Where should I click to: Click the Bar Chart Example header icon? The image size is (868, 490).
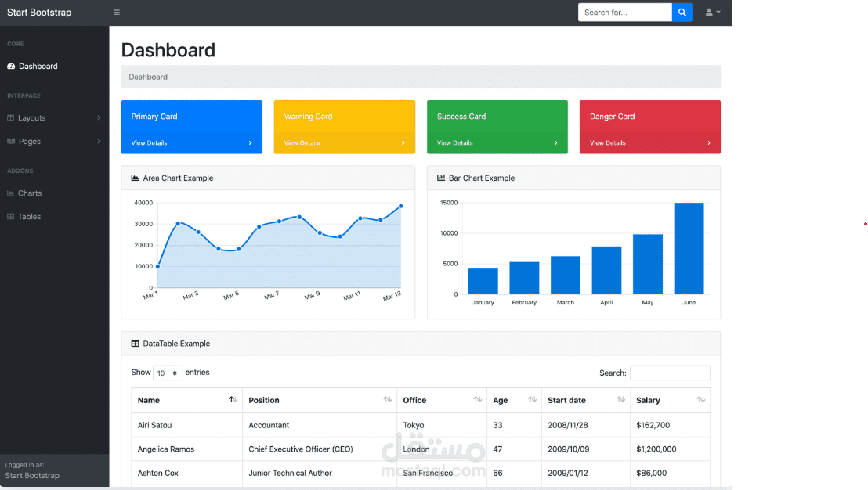pos(440,178)
